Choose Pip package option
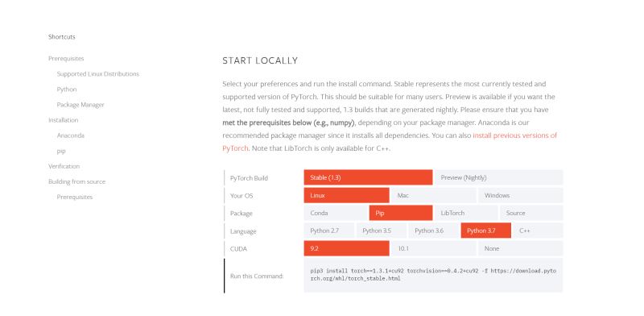The height and width of the screenshot is (316, 644). pos(401,213)
